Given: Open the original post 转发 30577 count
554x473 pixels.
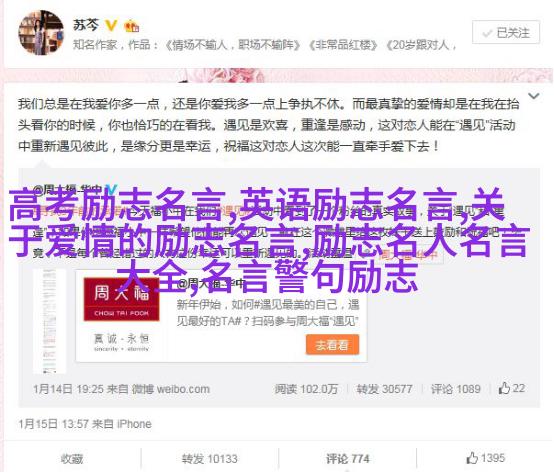Looking at the screenshot, I should 384,389.
